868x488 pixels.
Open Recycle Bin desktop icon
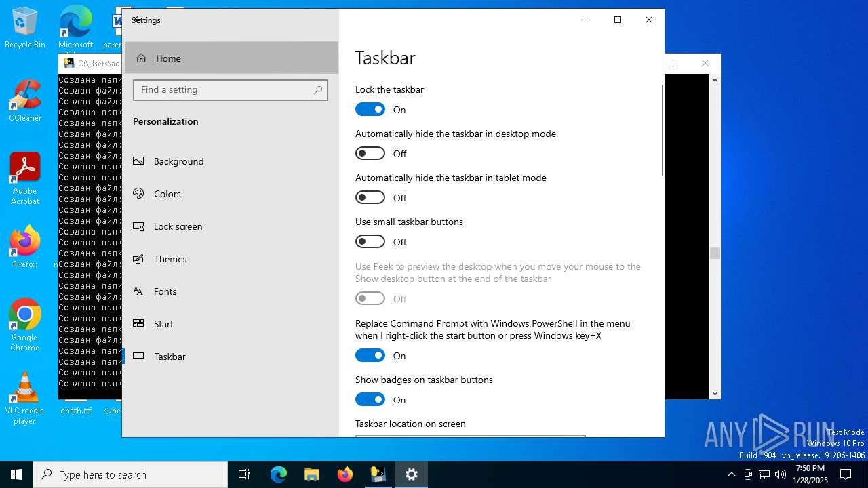[x=25, y=28]
